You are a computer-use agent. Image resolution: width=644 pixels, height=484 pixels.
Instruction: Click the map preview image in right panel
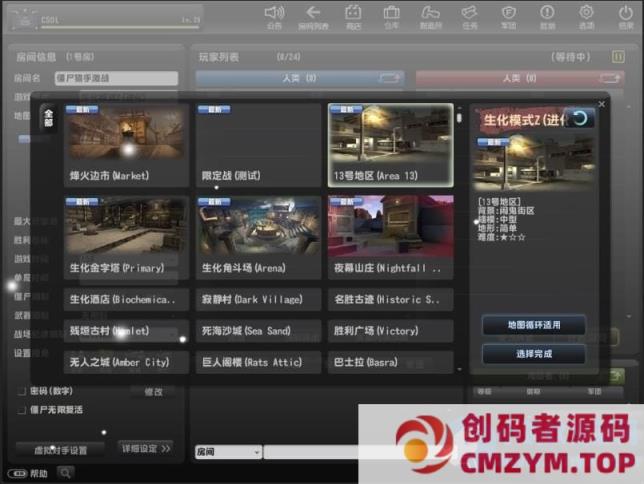pos(534,163)
